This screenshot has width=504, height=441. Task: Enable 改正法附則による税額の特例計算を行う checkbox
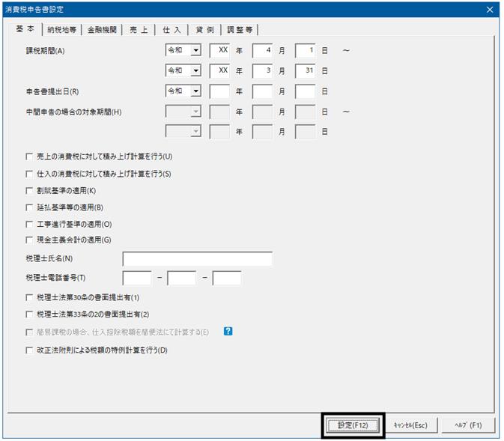[x=29, y=350]
